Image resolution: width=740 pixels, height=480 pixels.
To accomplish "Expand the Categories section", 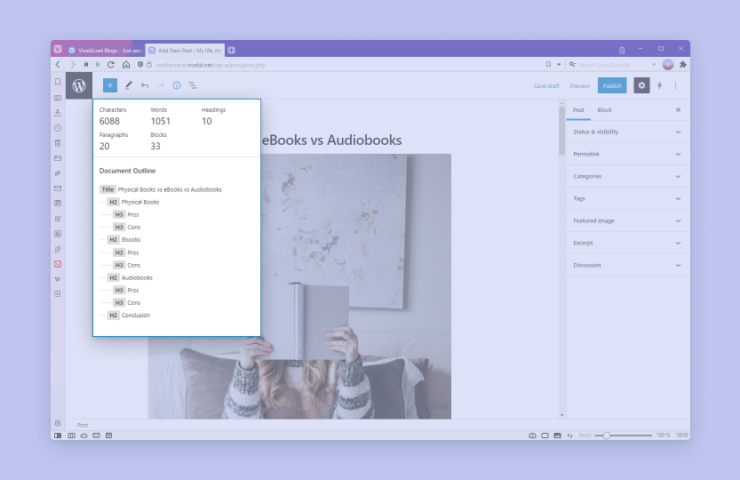I will (628, 177).
